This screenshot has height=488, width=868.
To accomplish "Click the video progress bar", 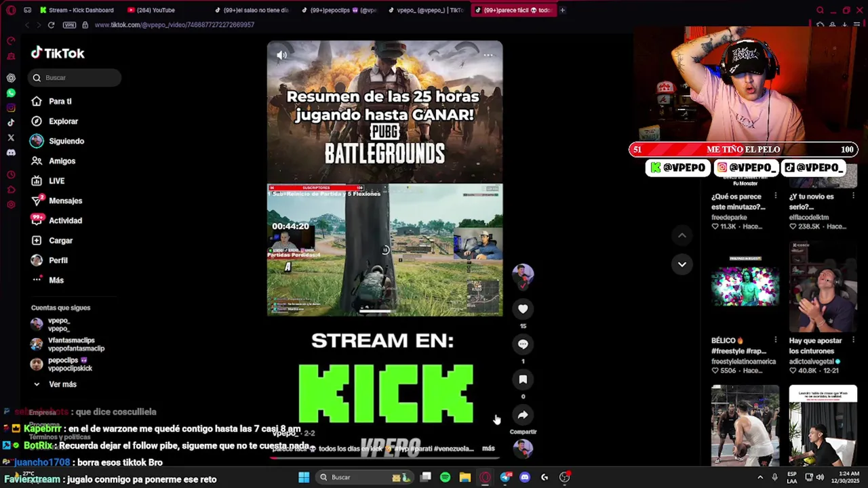I will tap(384, 457).
